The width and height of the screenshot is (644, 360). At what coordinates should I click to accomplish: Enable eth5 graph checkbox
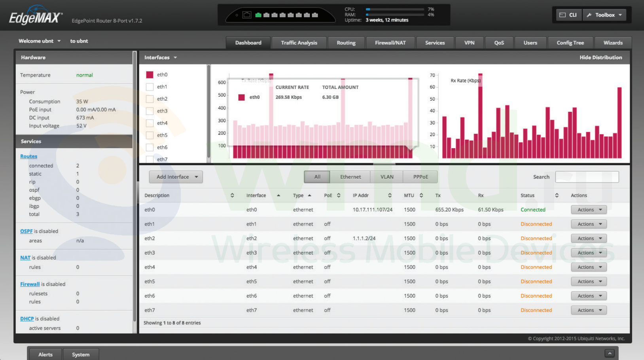pos(150,135)
